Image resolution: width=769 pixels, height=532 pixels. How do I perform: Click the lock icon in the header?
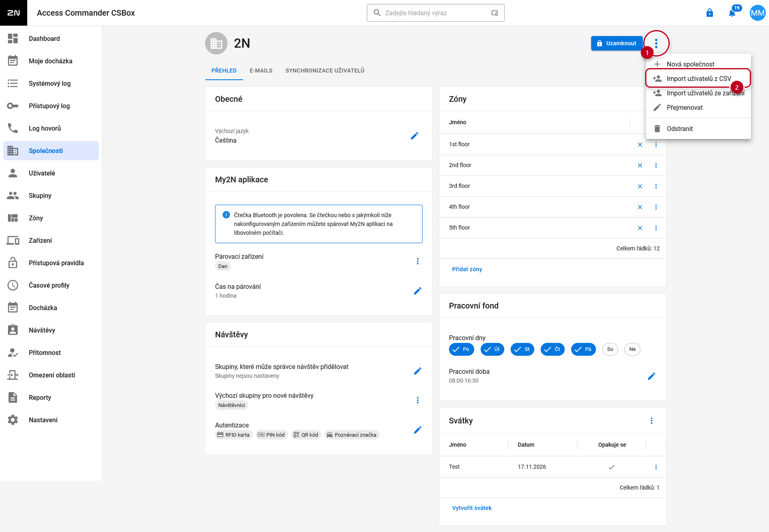710,13
